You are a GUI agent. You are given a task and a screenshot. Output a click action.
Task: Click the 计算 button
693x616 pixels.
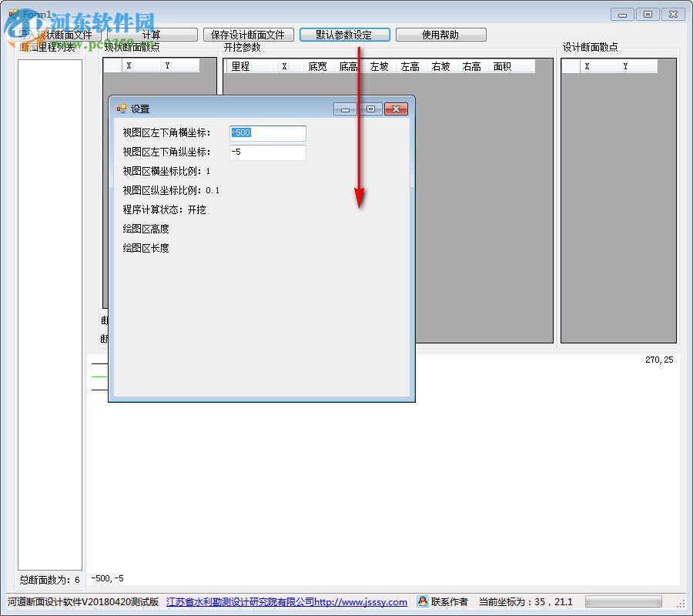click(152, 35)
